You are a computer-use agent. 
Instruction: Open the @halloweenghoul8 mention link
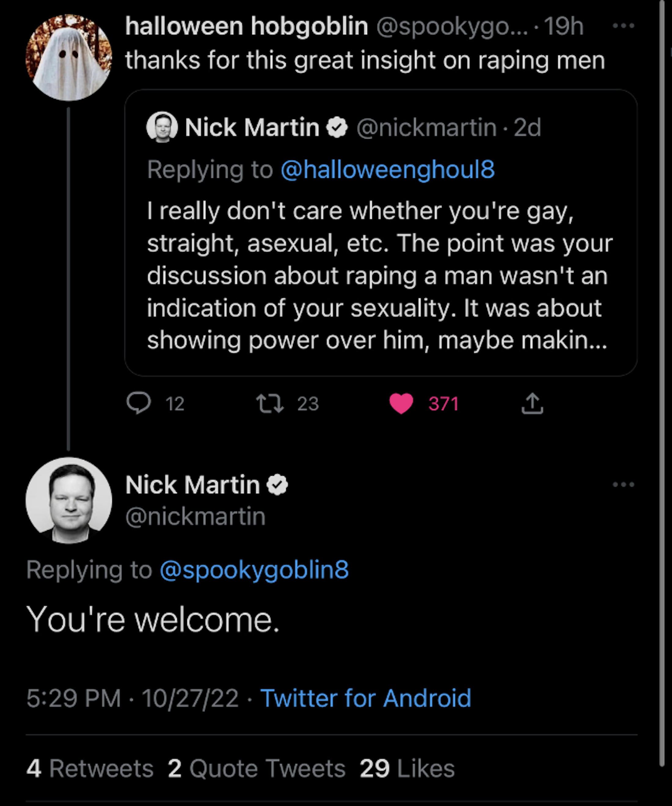tap(388, 169)
